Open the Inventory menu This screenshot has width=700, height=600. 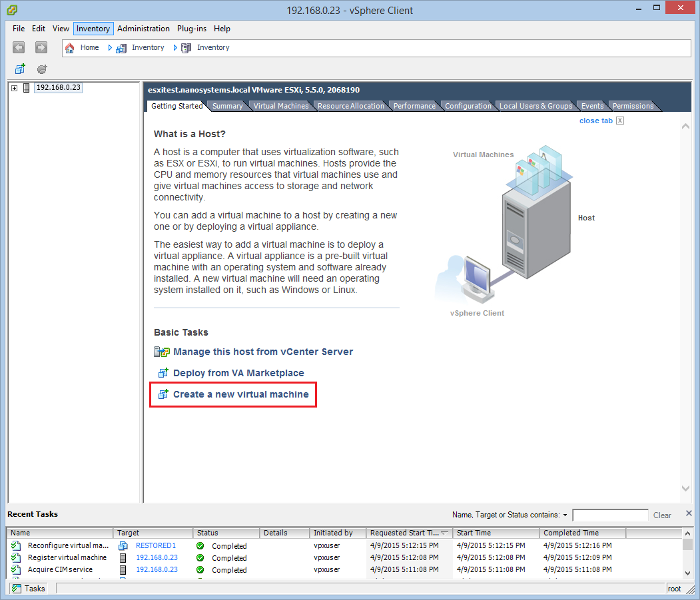[x=93, y=29]
